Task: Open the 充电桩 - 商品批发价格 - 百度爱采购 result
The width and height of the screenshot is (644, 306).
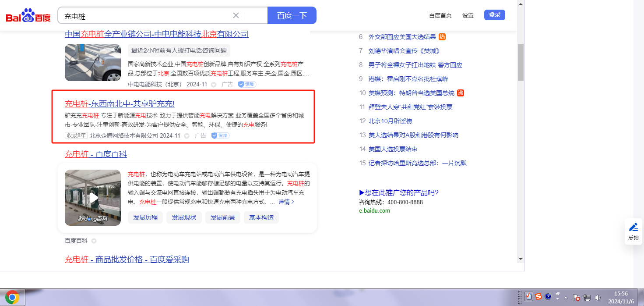Action: click(127, 260)
